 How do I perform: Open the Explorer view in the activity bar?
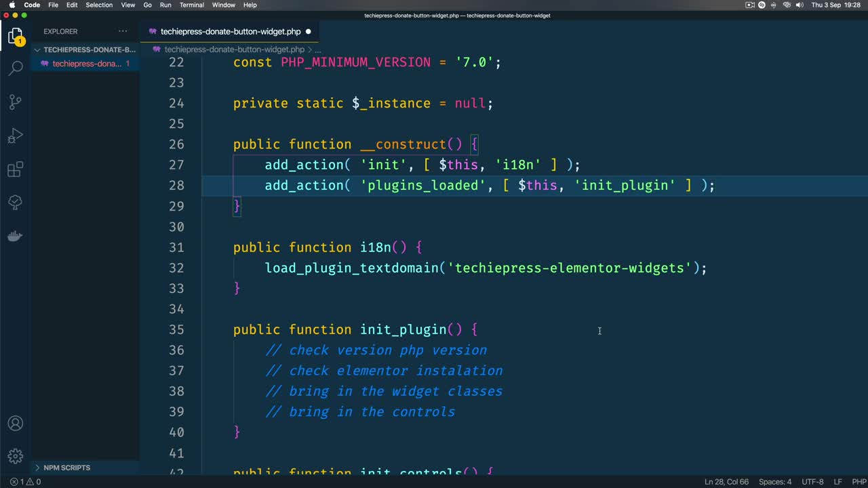pyautogui.click(x=15, y=36)
